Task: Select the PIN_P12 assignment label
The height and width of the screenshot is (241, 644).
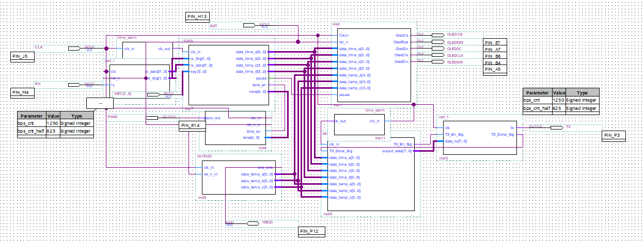Action: point(312,232)
